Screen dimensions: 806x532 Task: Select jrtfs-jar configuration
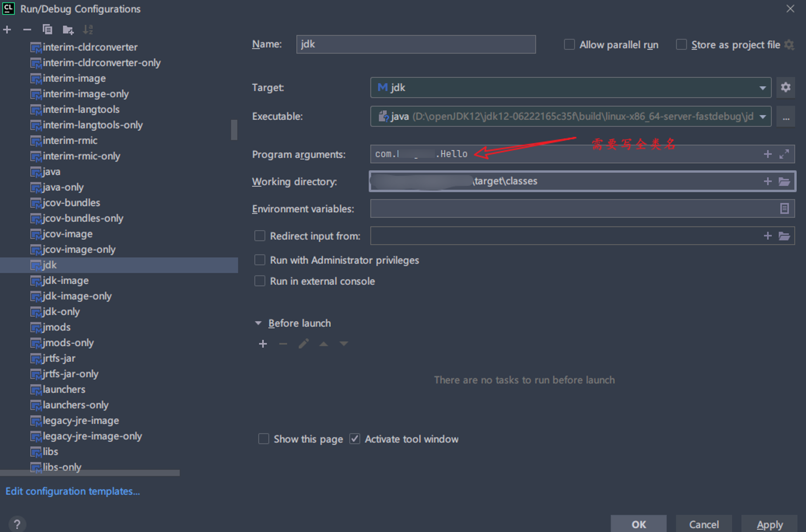point(59,358)
